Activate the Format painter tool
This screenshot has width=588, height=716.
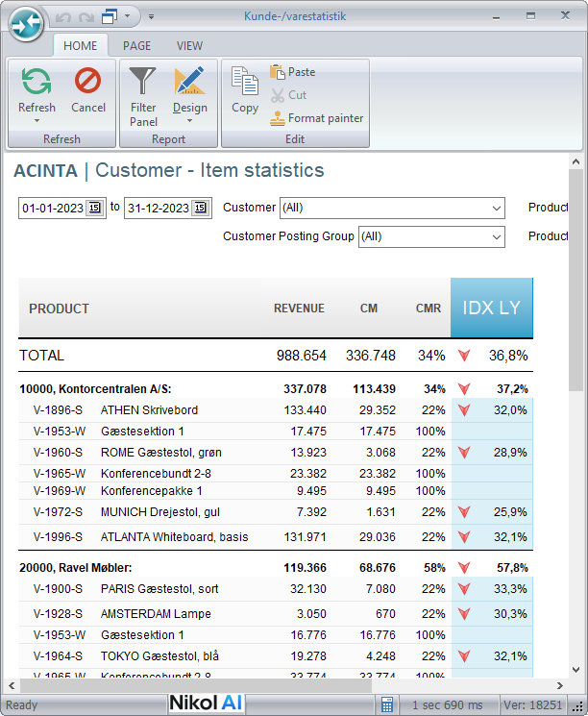tap(316, 118)
